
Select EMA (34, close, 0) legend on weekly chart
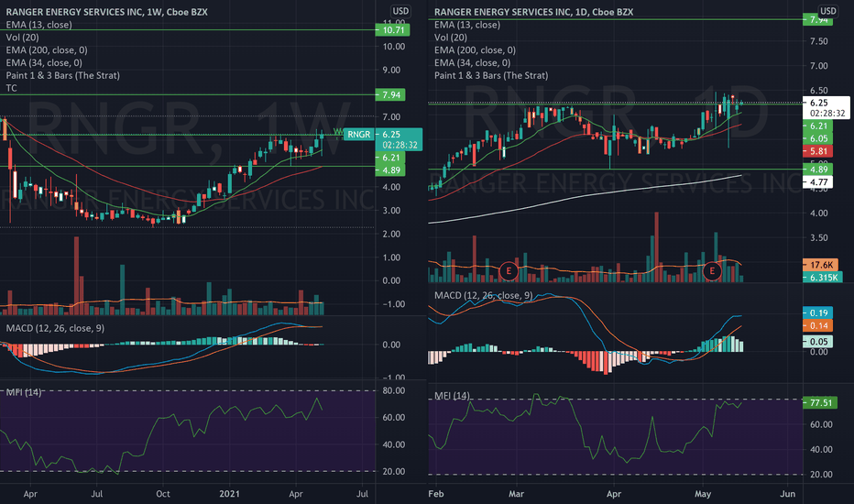coord(44,62)
